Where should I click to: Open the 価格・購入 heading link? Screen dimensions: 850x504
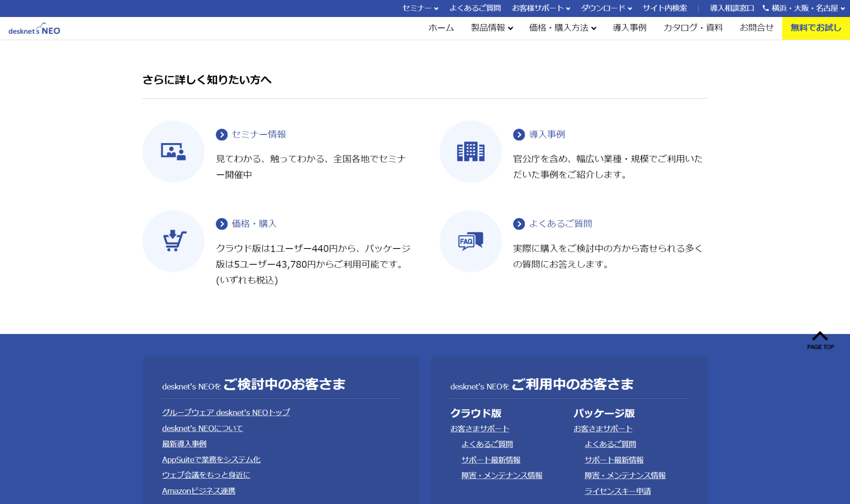tap(254, 224)
